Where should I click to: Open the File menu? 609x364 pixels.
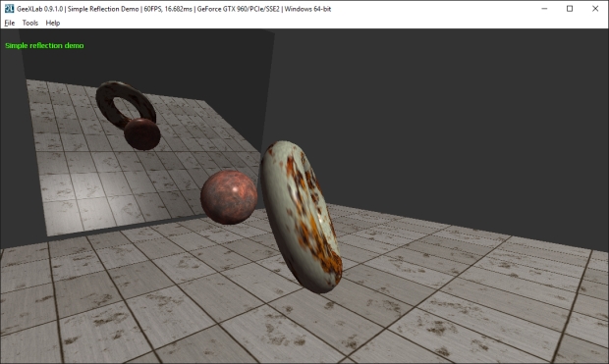pyautogui.click(x=9, y=23)
